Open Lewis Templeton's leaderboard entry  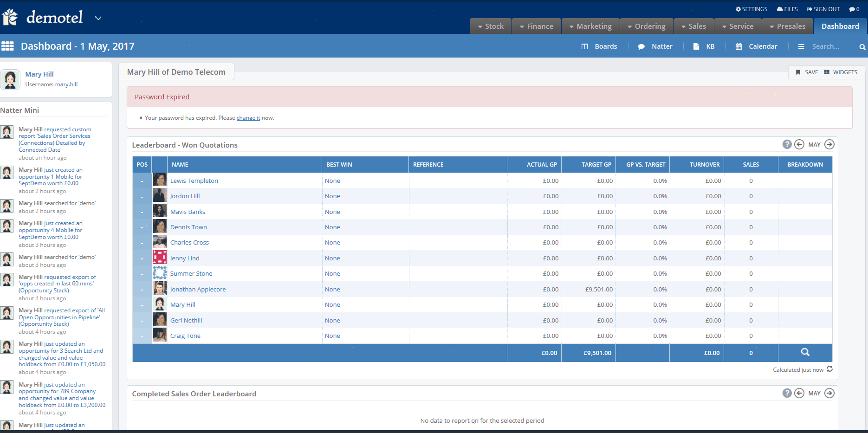194,181
